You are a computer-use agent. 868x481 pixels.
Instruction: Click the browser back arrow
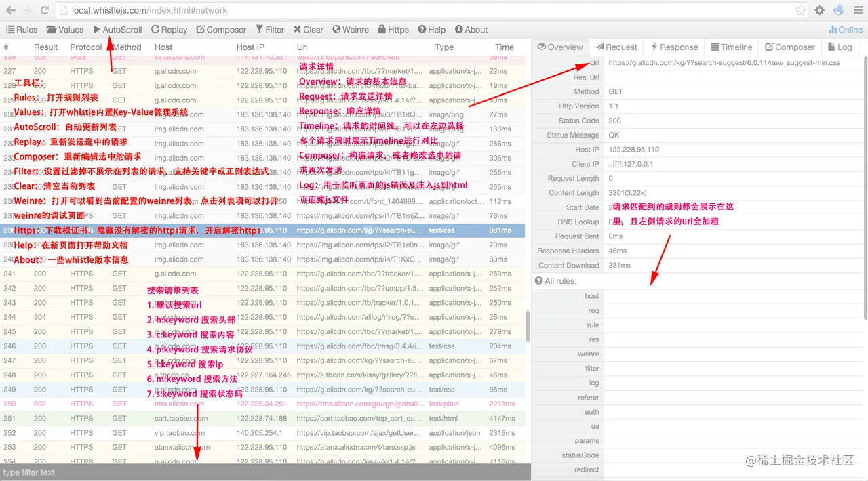pos(11,10)
